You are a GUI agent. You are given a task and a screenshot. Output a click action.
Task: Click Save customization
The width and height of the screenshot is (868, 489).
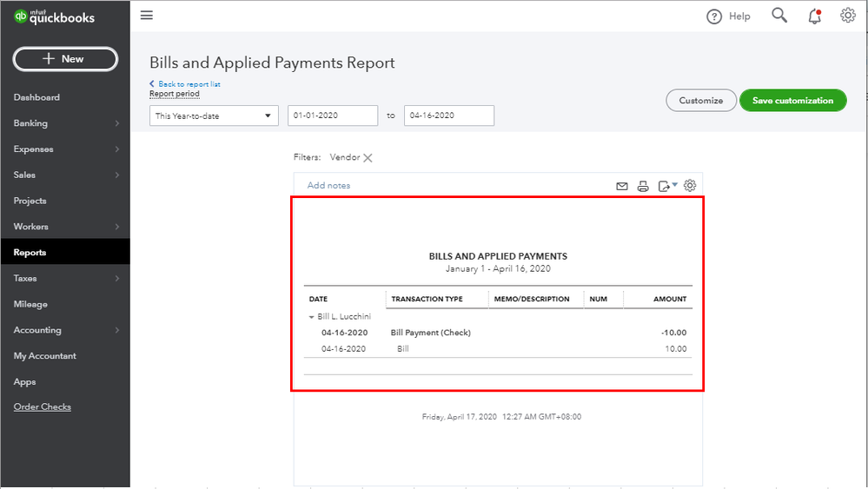(x=792, y=100)
